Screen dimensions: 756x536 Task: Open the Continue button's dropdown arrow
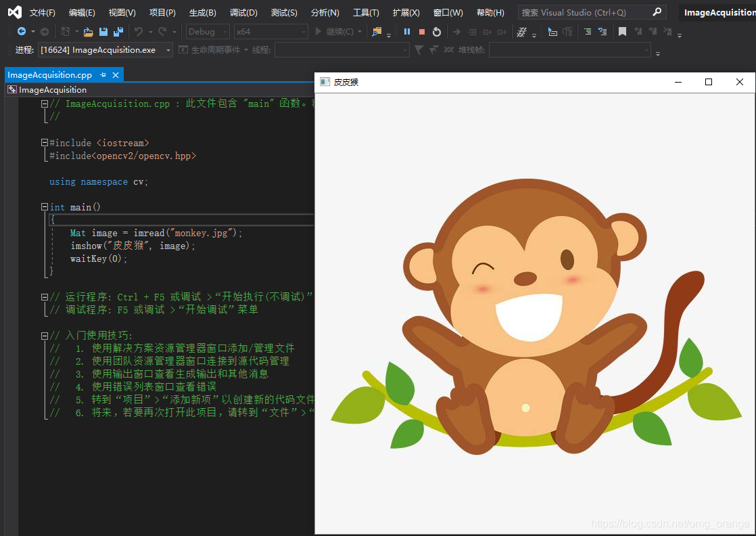point(360,32)
